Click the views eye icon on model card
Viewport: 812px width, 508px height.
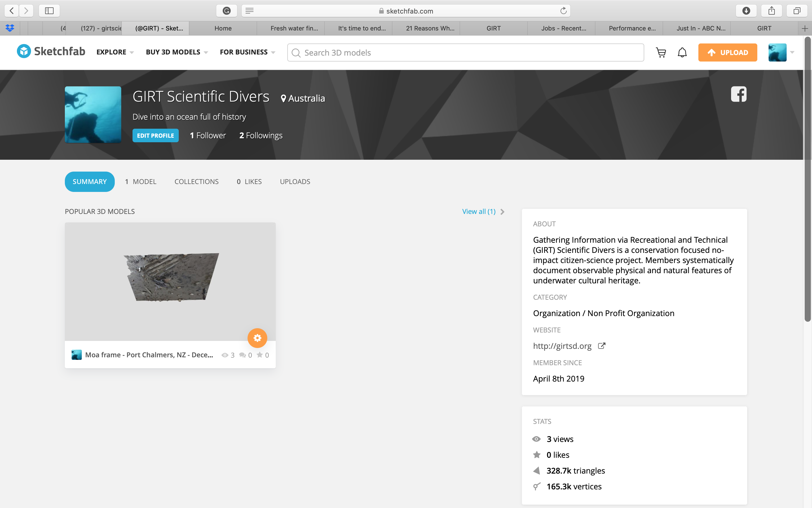[x=225, y=355]
